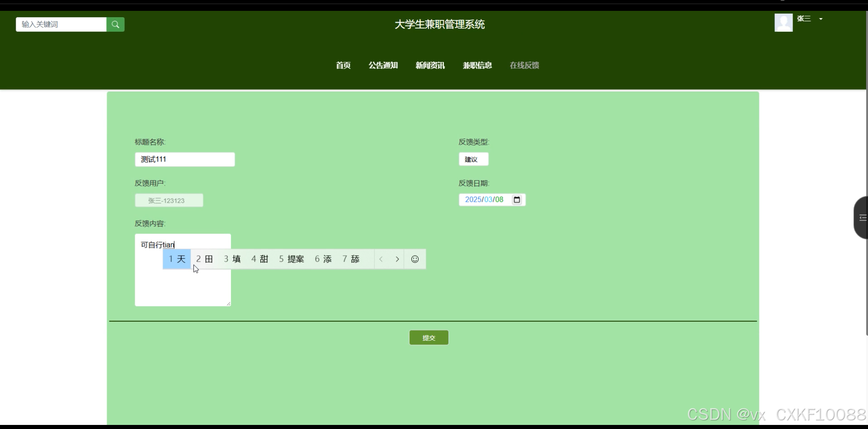Pick IME candidate 5 提案
868x429 pixels.
coord(291,259)
